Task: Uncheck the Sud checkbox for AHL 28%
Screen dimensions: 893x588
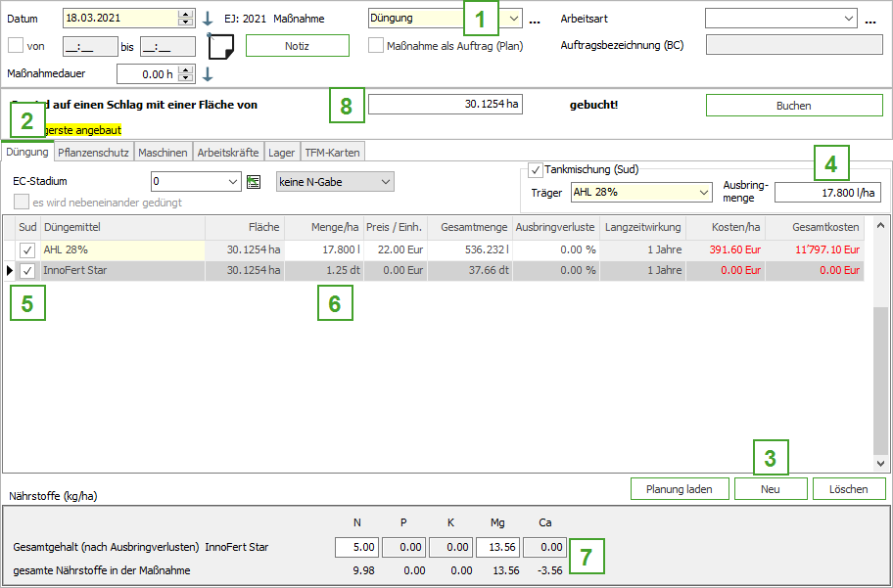Action: (x=27, y=249)
